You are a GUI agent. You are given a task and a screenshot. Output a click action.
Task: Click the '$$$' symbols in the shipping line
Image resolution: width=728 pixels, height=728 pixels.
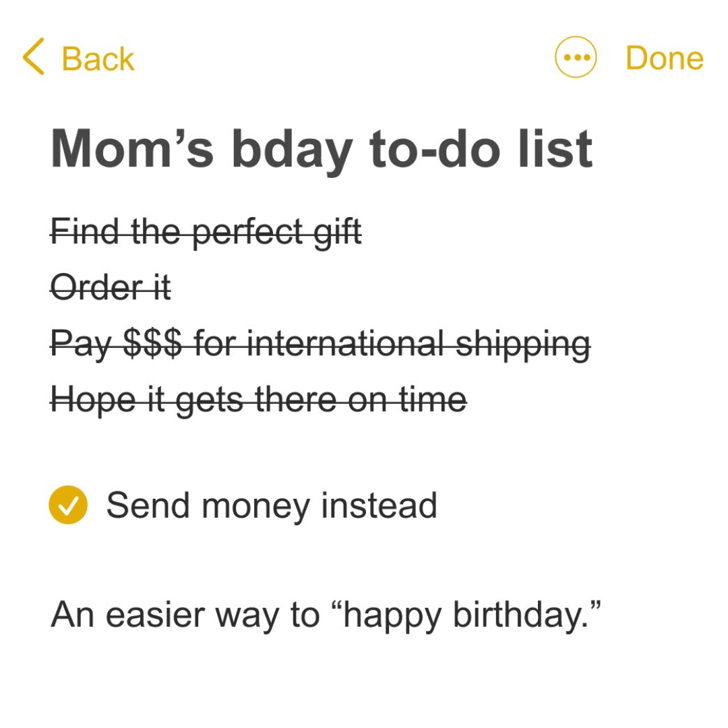153,344
